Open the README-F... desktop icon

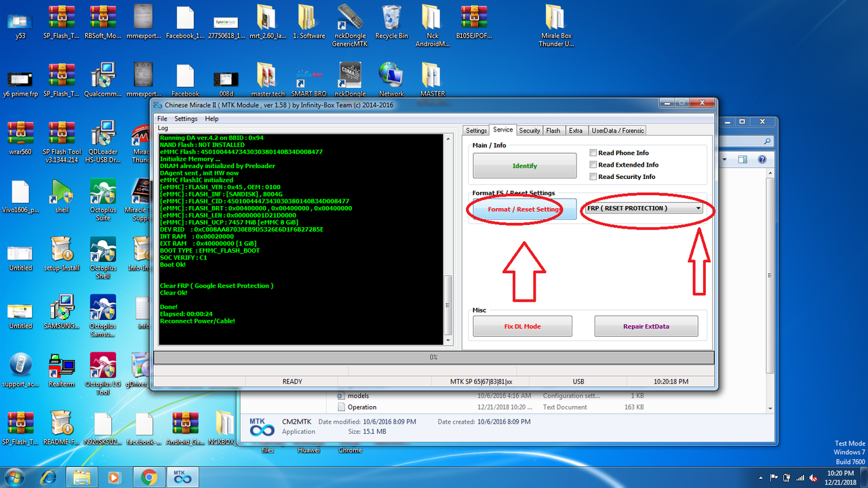point(62,428)
